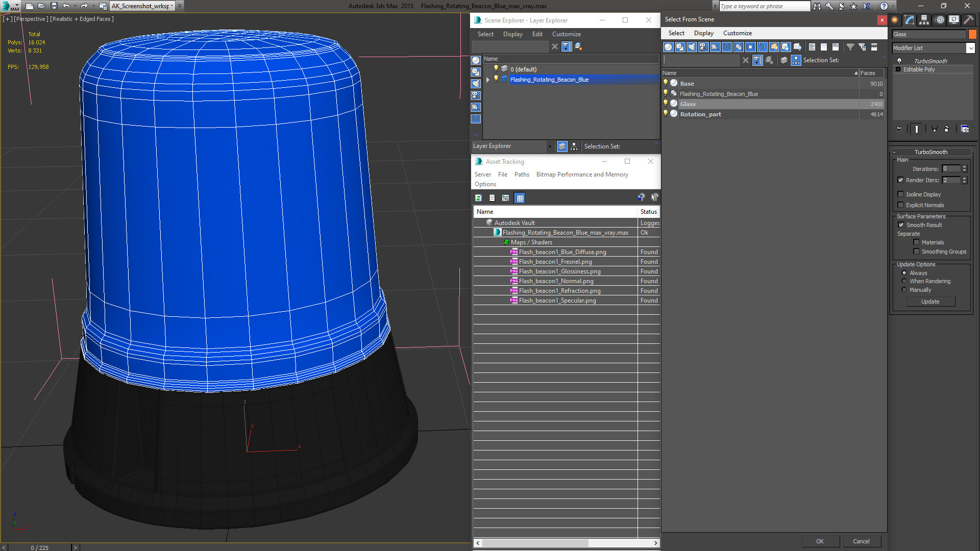This screenshot has height=551, width=980.
Task: Select the When Rendering update option
Action: pos(904,281)
